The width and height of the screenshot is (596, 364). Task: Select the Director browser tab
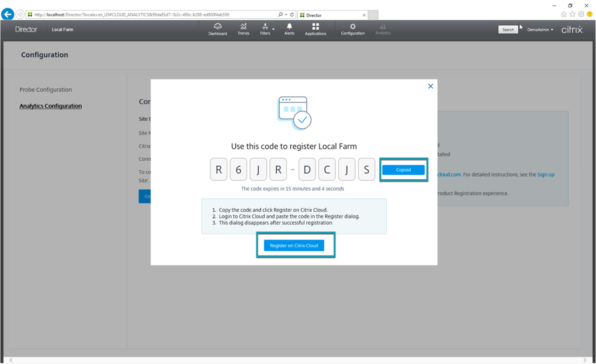(332, 15)
